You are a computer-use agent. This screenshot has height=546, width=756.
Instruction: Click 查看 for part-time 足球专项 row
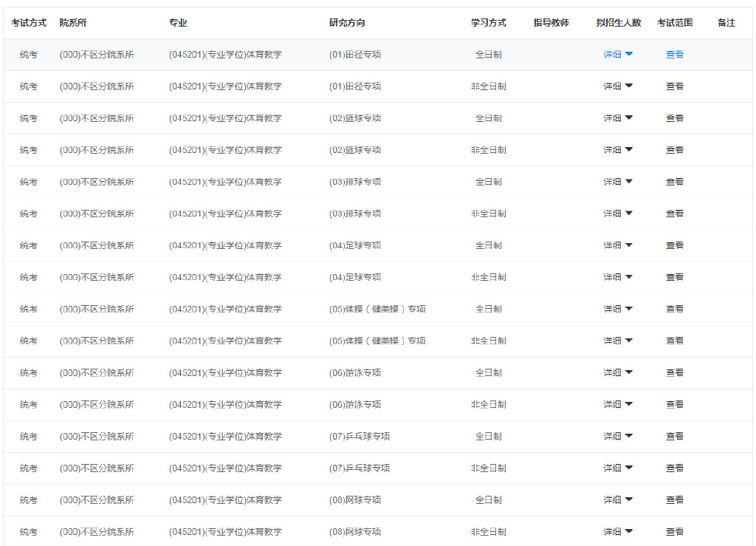[675, 277]
